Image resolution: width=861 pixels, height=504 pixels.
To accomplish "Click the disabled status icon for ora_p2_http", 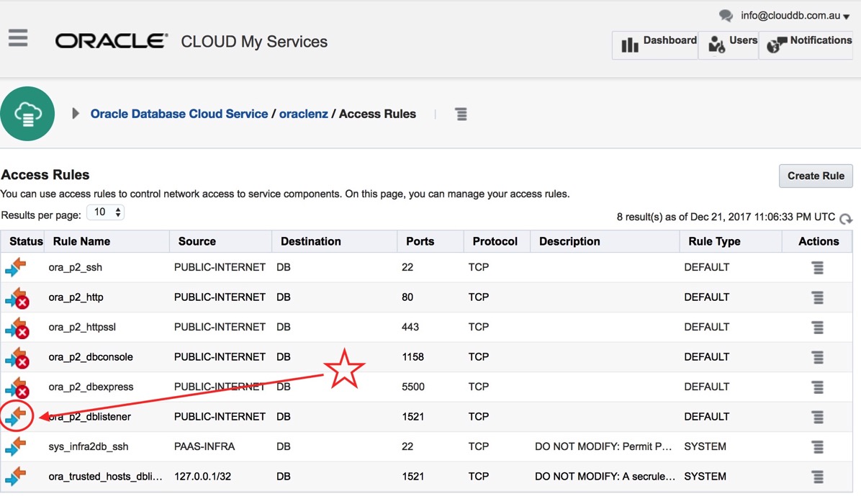I will point(17,297).
